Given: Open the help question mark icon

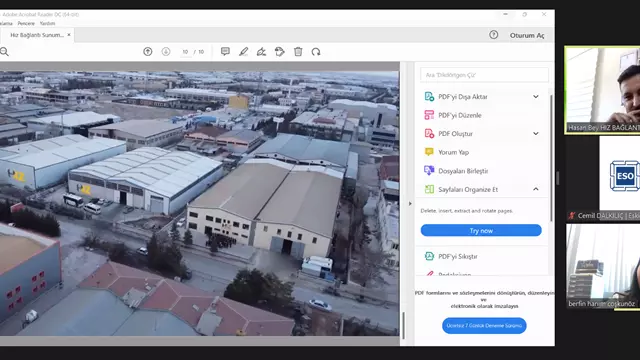Looking at the screenshot, I should (x=493, y=35).
